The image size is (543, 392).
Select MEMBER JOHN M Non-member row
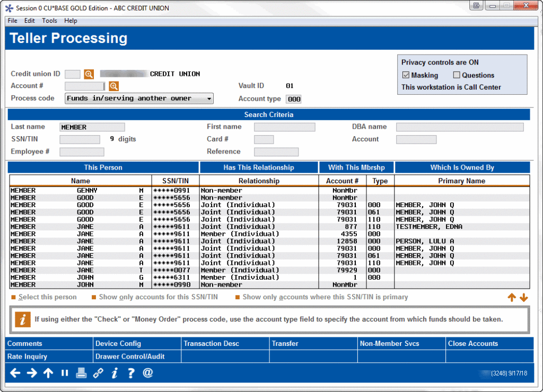tap(270, 285)
